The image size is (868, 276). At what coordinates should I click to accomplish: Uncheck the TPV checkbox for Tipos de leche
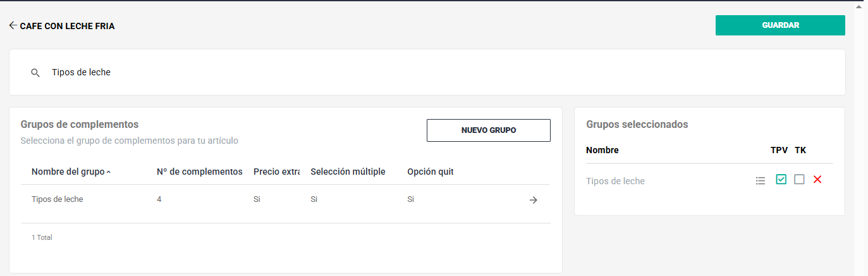781,180
